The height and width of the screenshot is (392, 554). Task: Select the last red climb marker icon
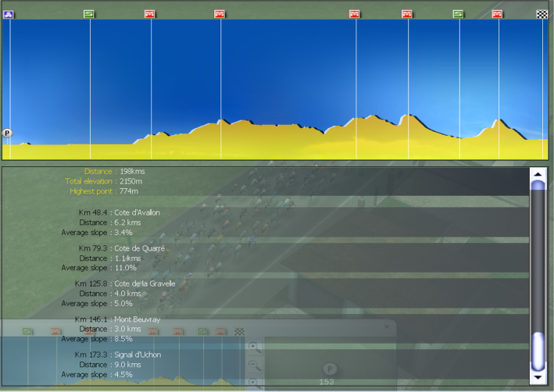pos(497,13)
